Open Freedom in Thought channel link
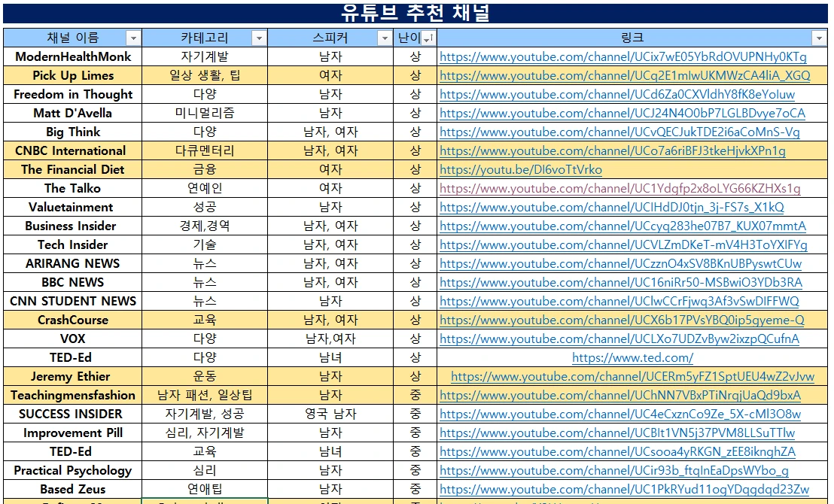Screen dimensions: 834x504 [x=617, y=95]
